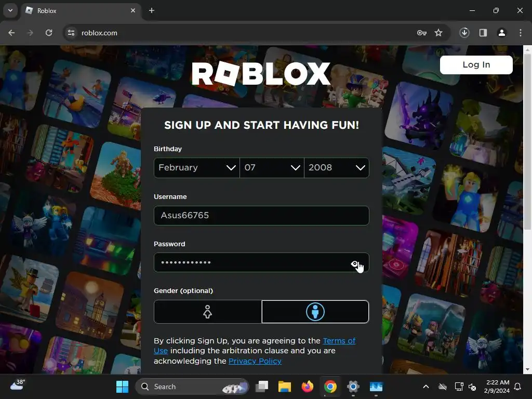
Task: Click the cloud sync tray icon
Action: click(x=443, y=387)
